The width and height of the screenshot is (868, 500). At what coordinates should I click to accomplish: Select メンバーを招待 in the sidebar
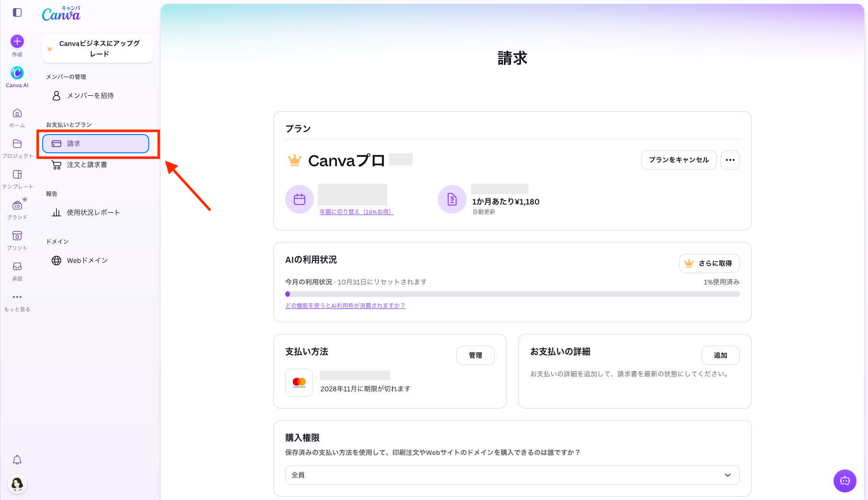[x=96, y=96]
